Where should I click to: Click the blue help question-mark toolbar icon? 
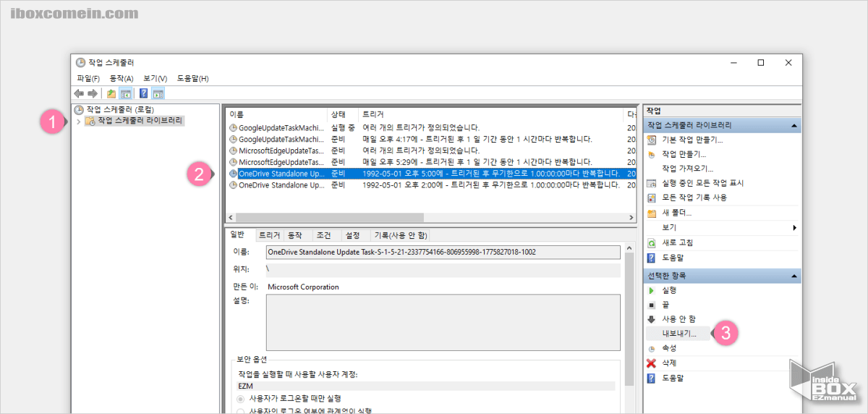143,93
